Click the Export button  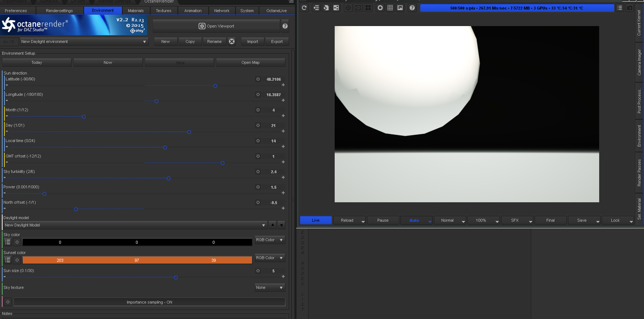click(277, 41)
